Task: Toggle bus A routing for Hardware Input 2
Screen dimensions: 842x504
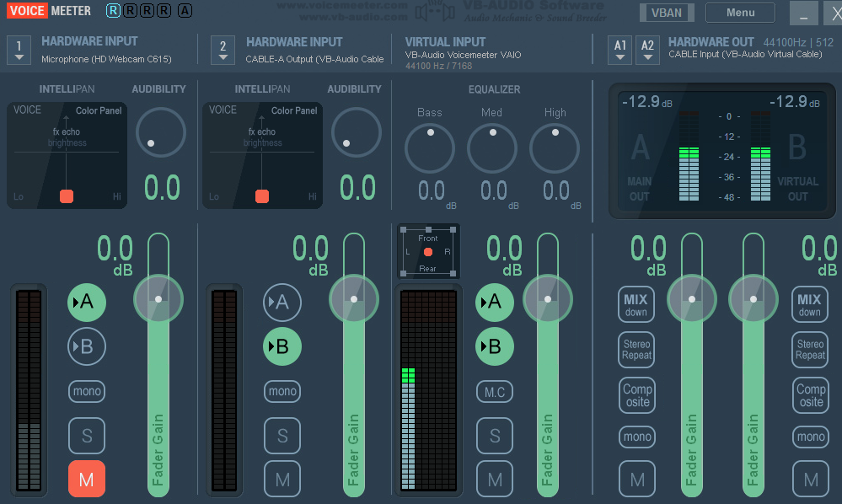Action: point(282,303)
